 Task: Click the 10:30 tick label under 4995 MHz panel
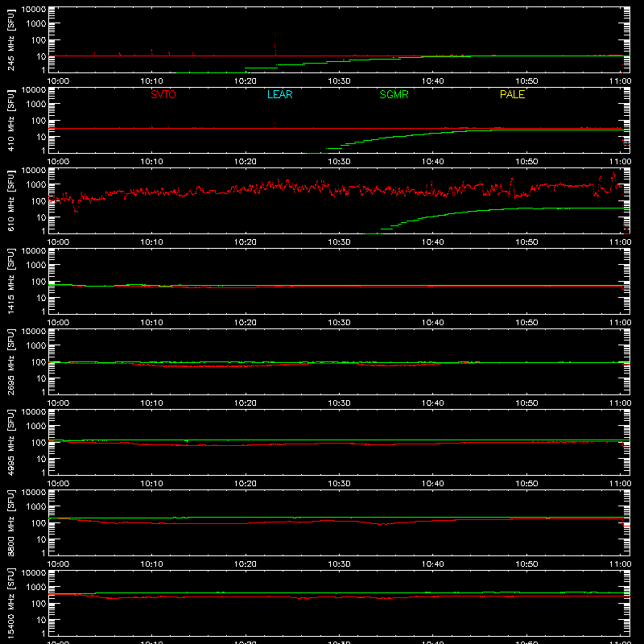click(339, 484)
